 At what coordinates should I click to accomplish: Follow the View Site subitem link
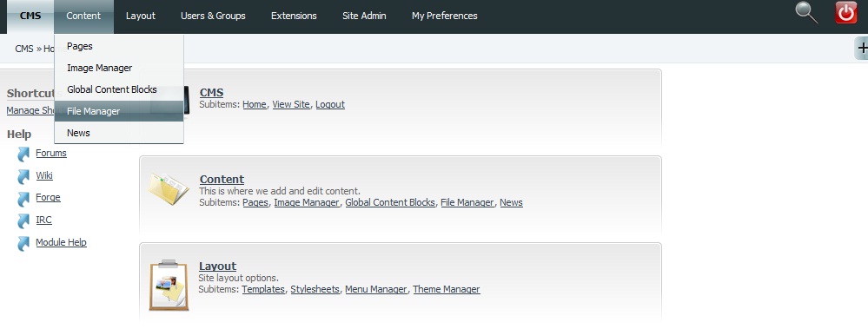click(x=291, y=104)
